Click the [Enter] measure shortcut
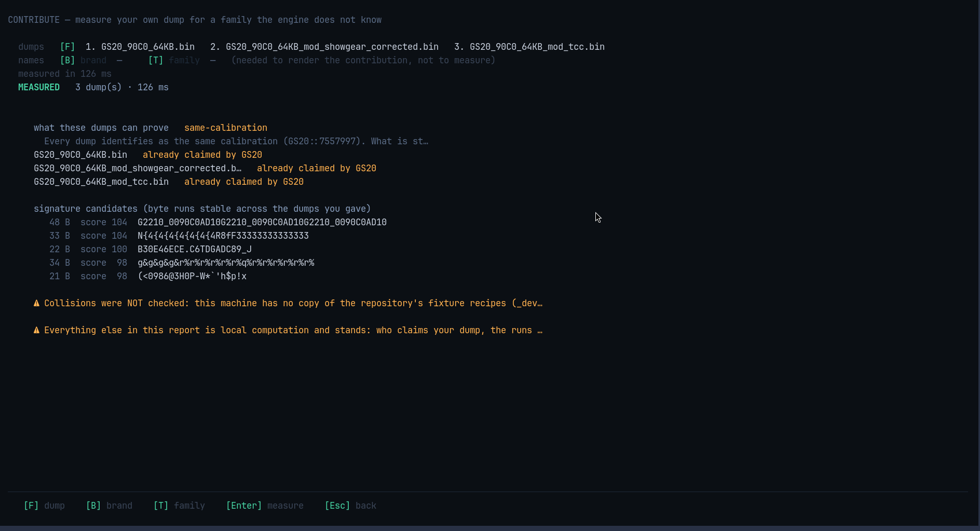980x531 pixels. [265, 506]
